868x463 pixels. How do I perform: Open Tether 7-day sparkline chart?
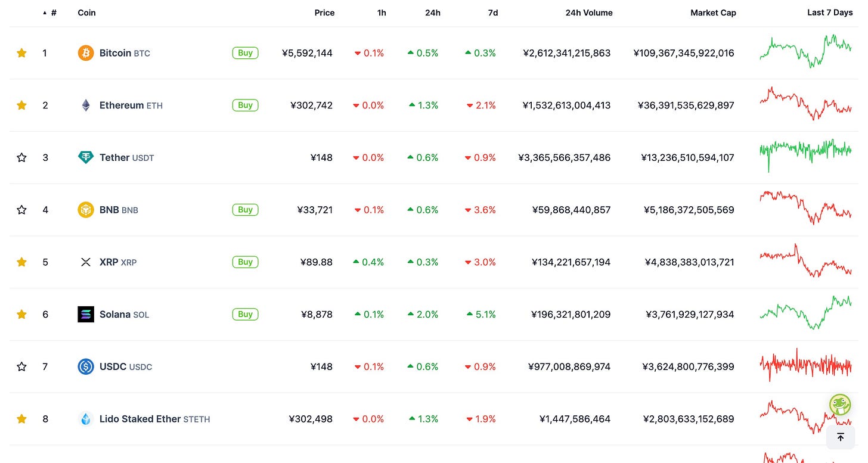click(805, 155)
